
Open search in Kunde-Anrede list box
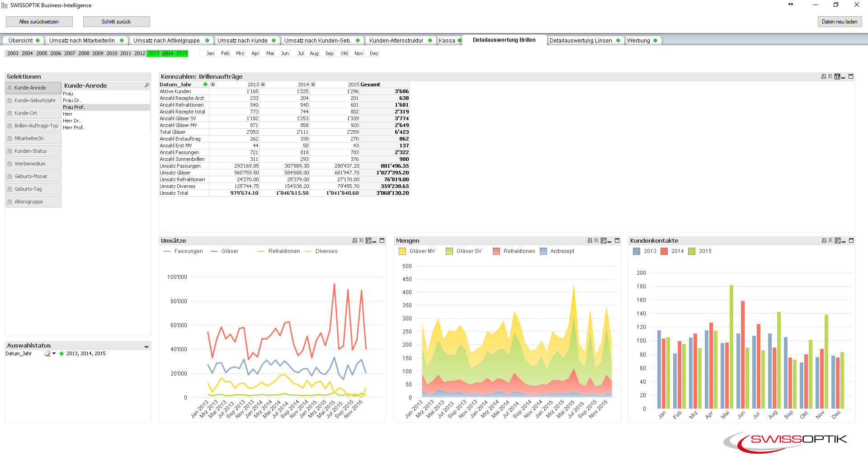coord(147,85)
